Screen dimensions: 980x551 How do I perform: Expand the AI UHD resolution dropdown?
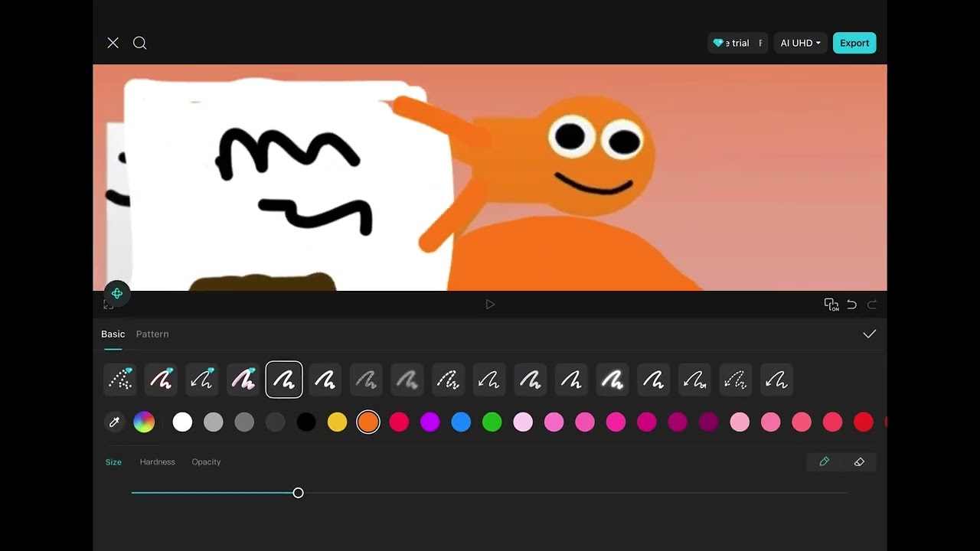click(x=800, y=43)
